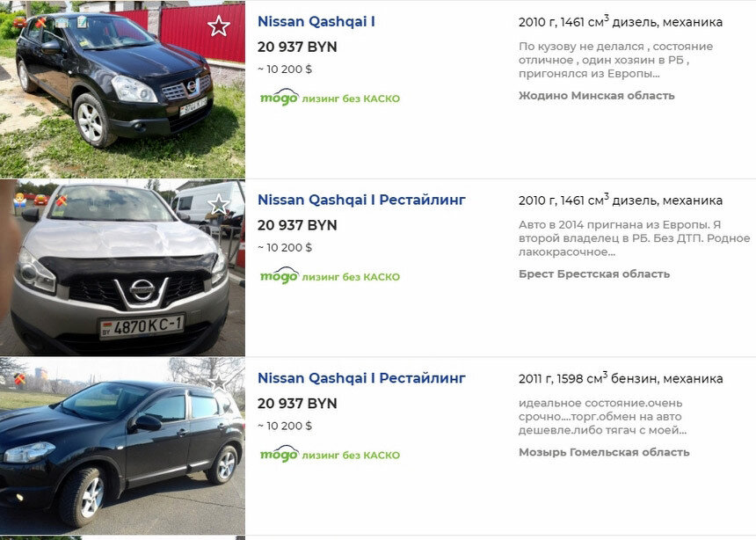Click the 20 937 BYN price of first listing

point(297,47)
